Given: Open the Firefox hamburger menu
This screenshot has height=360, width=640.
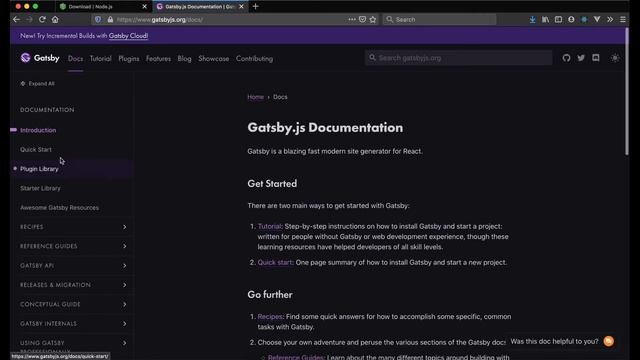Looking at the screenshot, I should (x=623, y=19).
